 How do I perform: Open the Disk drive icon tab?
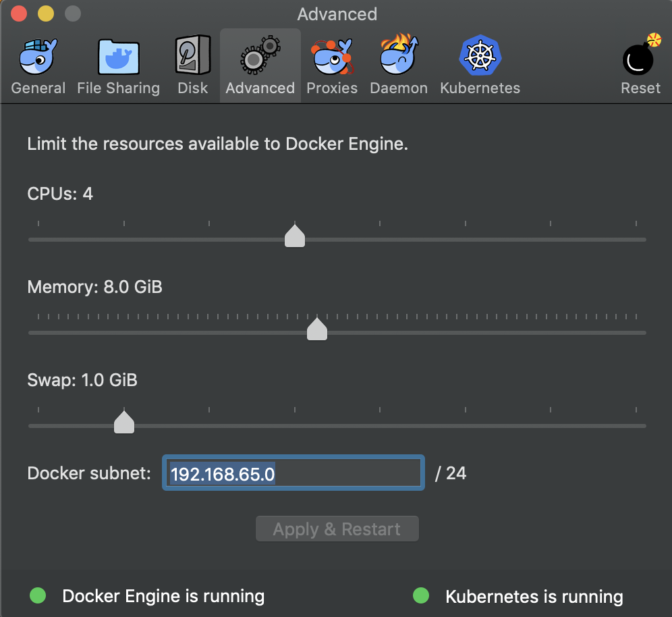coord(193,55)
